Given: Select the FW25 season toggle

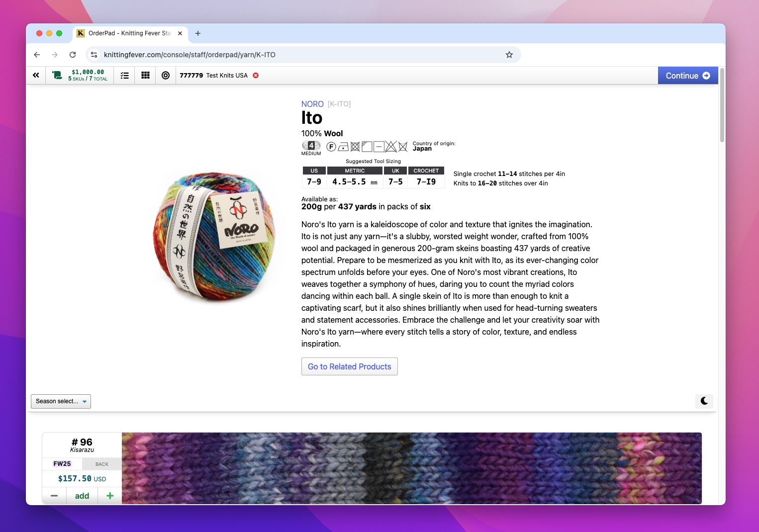Looking at the screenshot, I should click(x=62, y=464).
